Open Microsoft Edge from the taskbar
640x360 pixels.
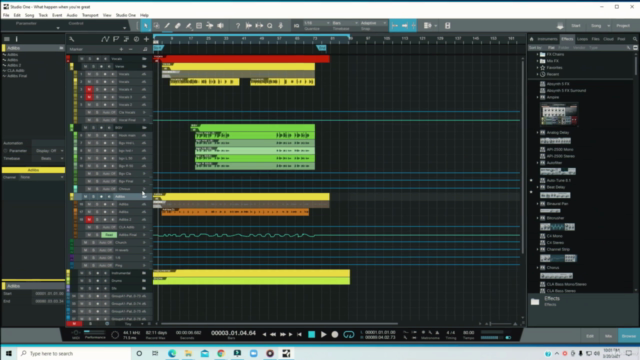click(172, 353)
